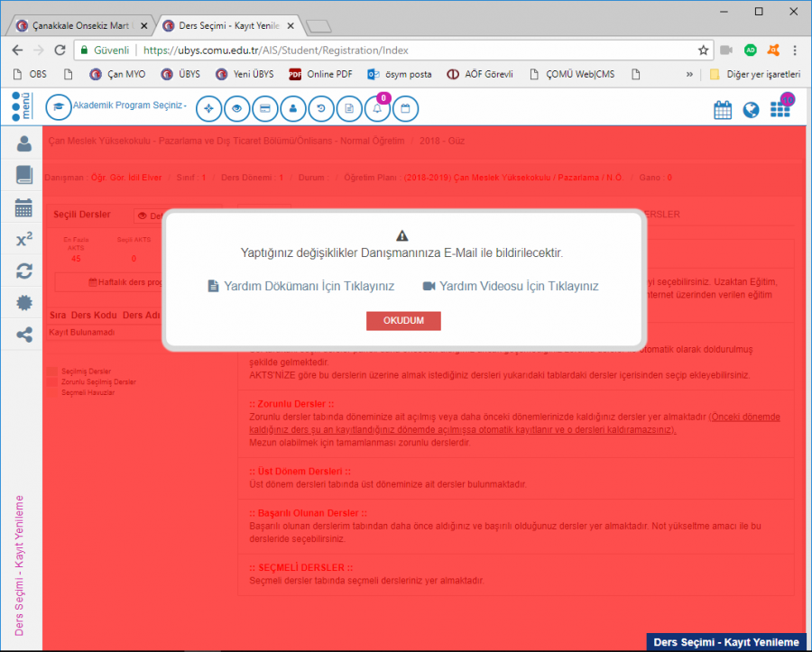This screenshot has width=812, height=652.
Task: Click the orange extension icon
Action: click(773, 51)
